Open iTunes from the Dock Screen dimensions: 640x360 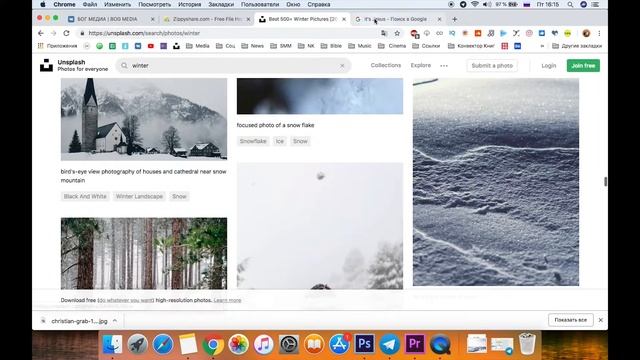264,344
